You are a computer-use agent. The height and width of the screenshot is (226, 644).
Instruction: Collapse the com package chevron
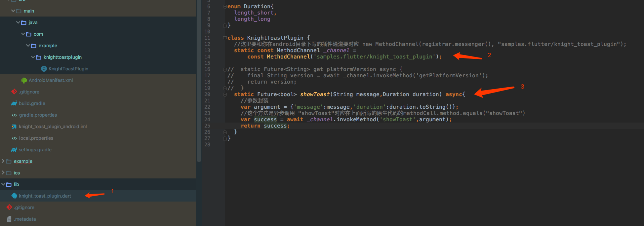coord(23,34)
